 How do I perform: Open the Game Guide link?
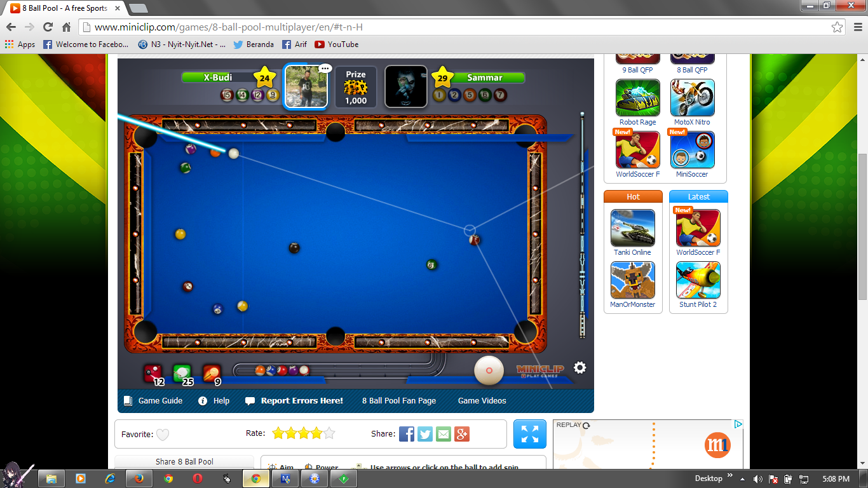coord(153,401)
